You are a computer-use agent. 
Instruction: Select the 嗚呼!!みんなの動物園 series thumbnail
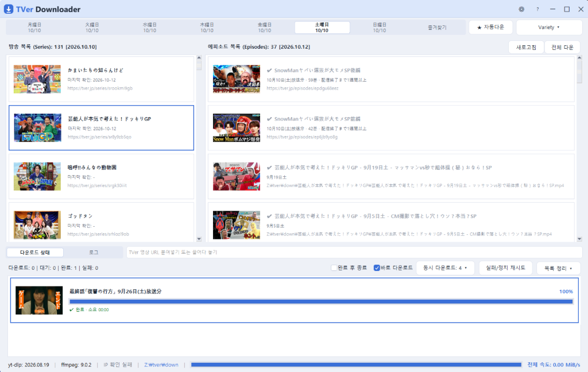pos(37,176)
